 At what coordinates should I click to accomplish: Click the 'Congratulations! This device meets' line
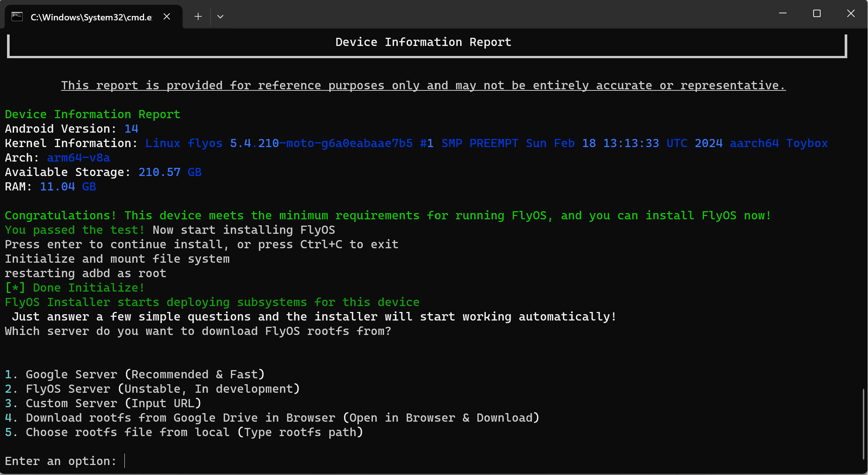[388, 216]
